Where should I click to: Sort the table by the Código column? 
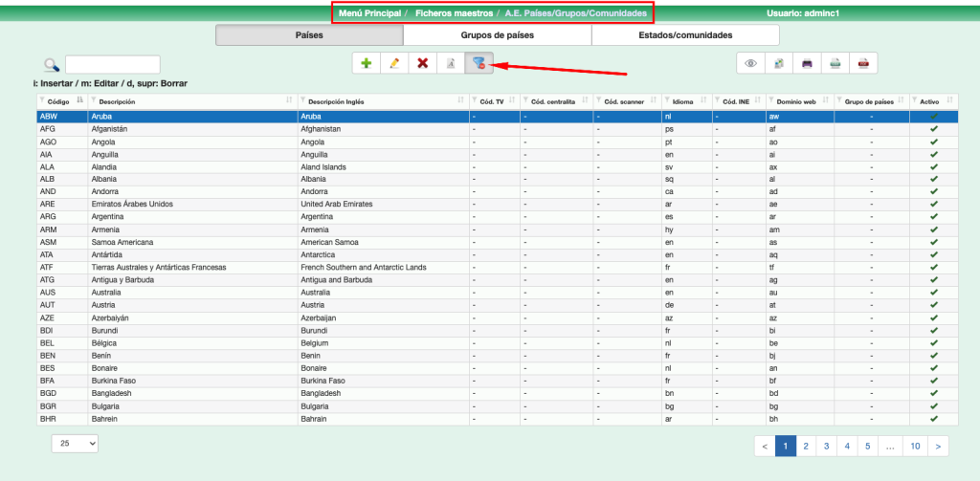click(79, 101)
